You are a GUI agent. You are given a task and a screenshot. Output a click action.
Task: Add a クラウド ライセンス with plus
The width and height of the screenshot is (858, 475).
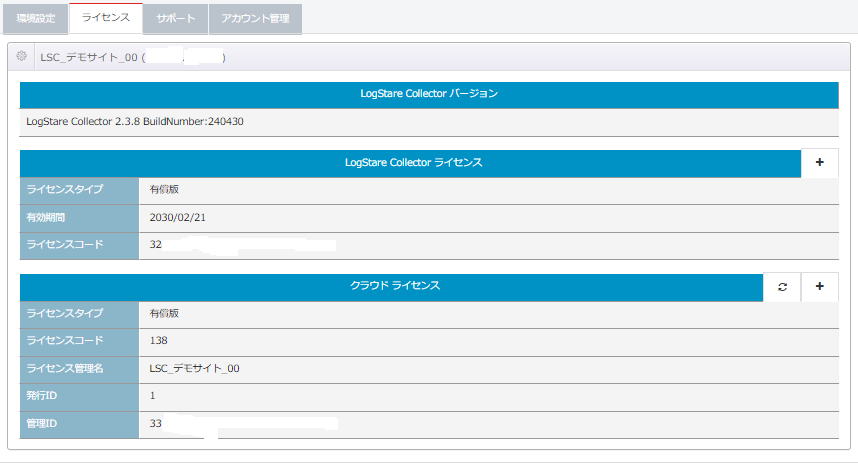[819, 287]
